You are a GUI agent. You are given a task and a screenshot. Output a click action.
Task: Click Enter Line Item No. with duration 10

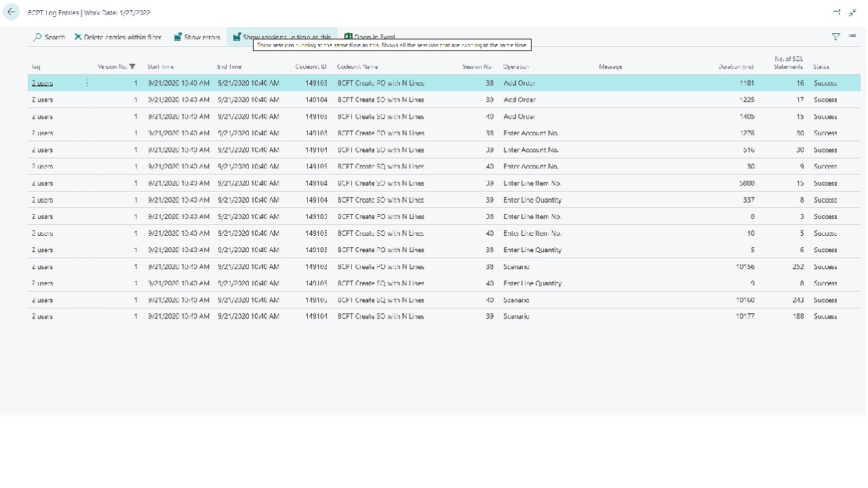[x=532, y=233]
